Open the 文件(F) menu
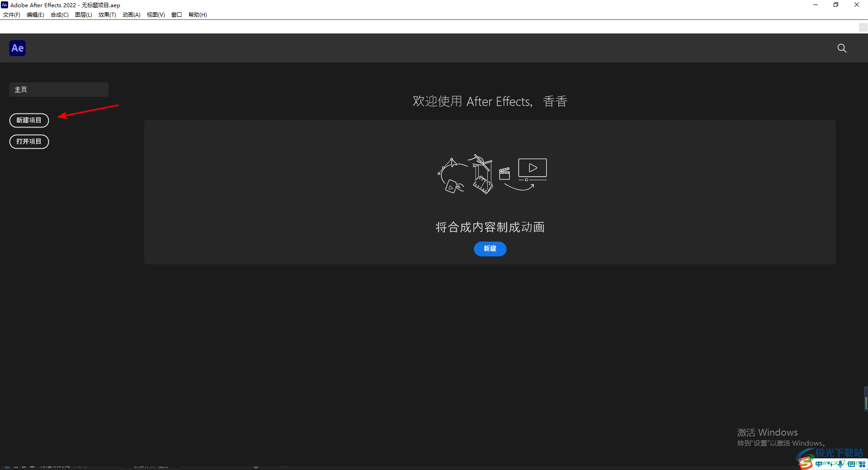Image resolution: width=868 pixels, height=470 pixels. click(x=12, y=15)
